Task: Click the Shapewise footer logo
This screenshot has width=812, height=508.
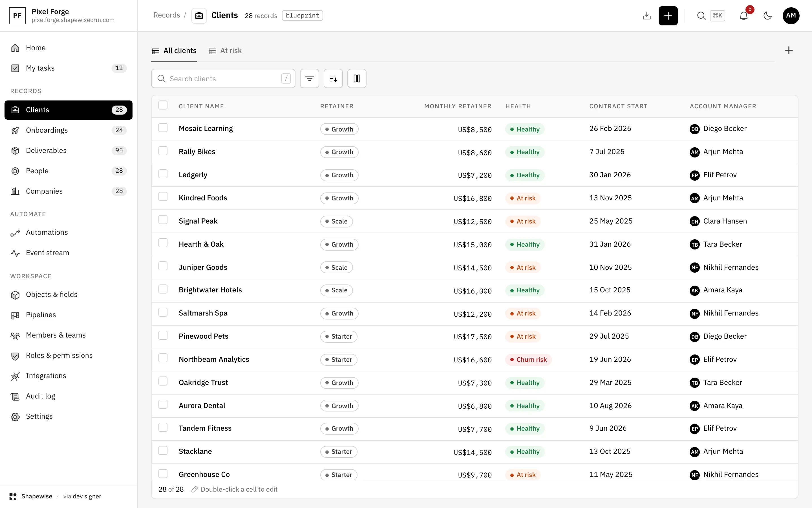Action: tap(13, 497)
